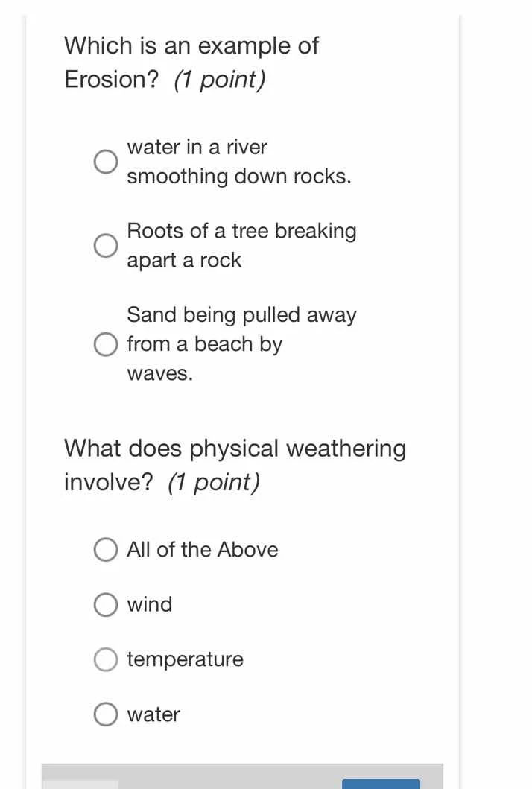Select "All of the Above" for physical weathering
Viewport: 532px width, 789px height.
[x=106, y=549]
